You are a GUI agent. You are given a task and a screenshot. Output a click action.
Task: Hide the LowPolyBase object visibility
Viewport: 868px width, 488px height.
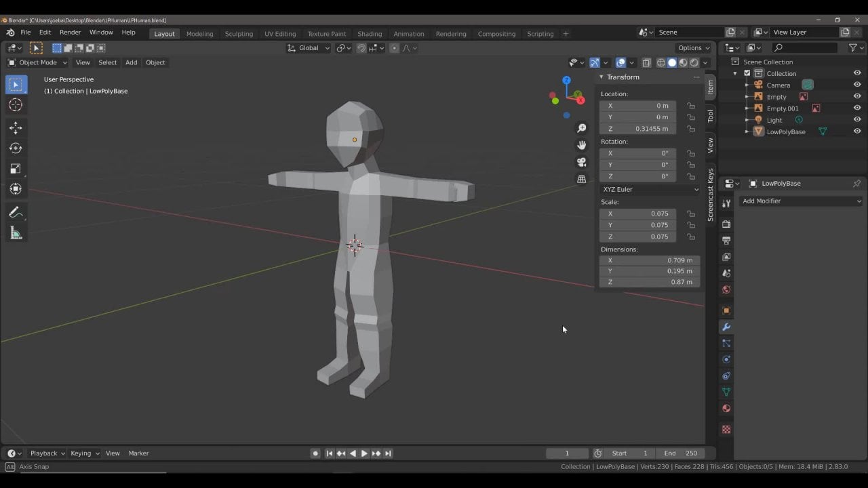point(857,131)
